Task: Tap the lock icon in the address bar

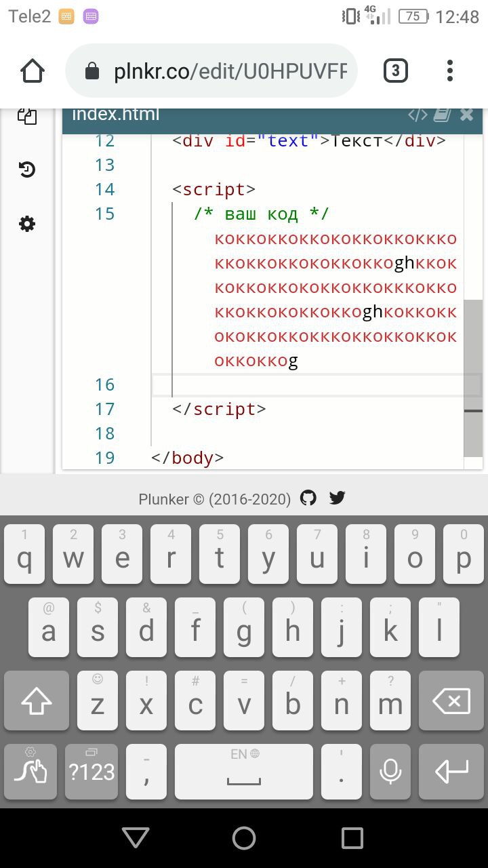Action: (91, 71)
